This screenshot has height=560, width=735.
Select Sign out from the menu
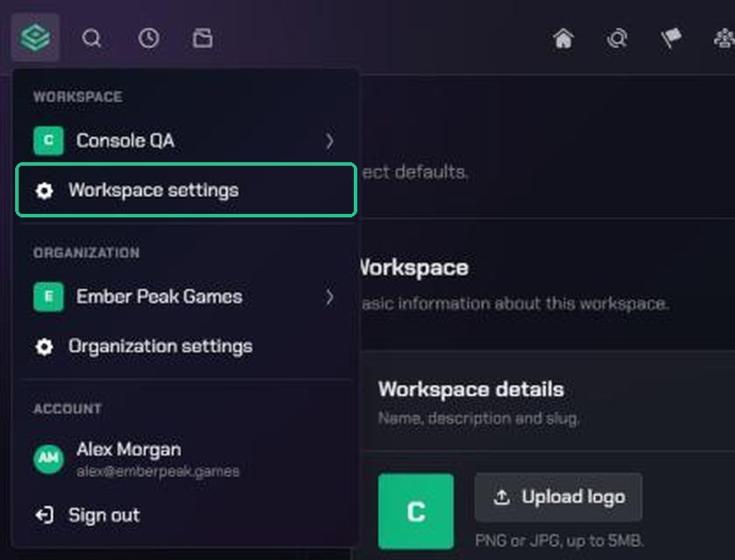pyautogui.click(x=186, y=515)
